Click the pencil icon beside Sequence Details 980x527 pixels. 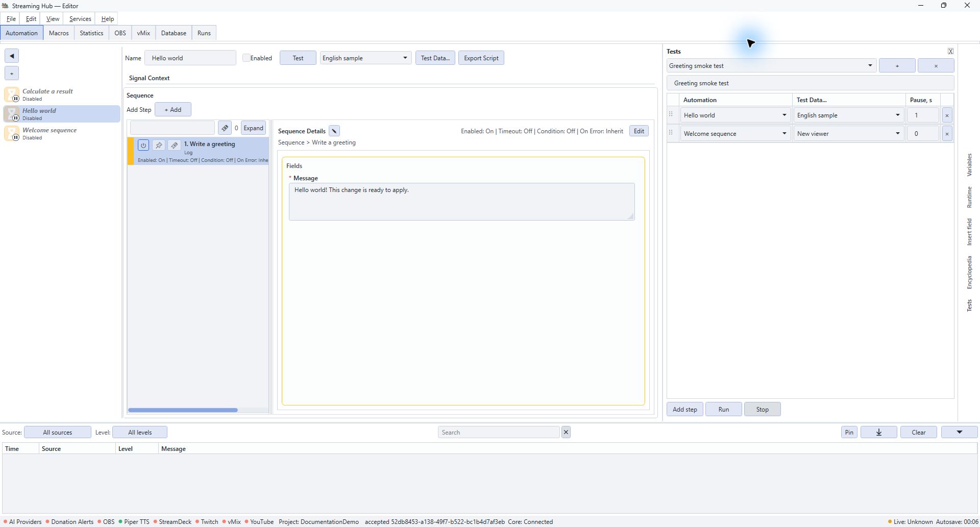tap(334, 131)
